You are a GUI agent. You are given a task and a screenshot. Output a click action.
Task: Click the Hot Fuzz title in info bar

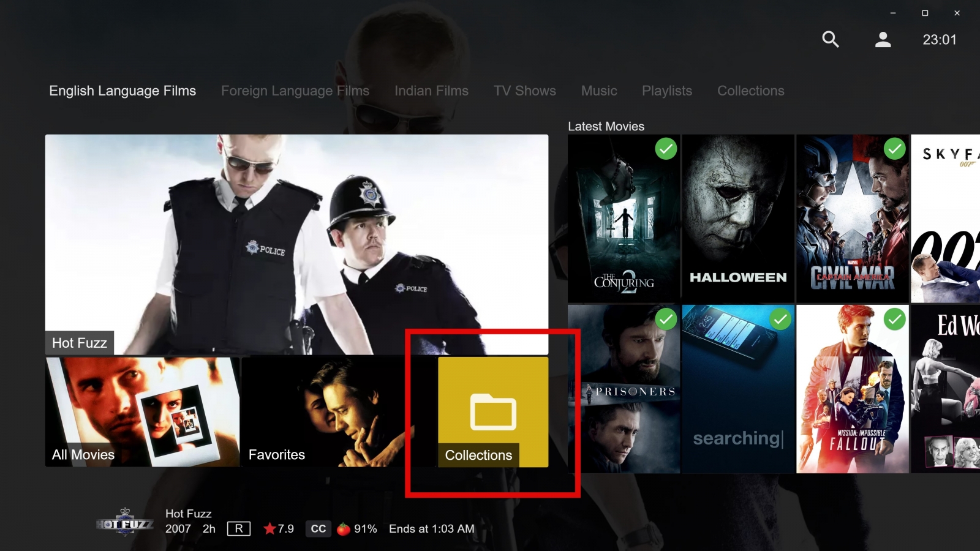coord(188,514)
